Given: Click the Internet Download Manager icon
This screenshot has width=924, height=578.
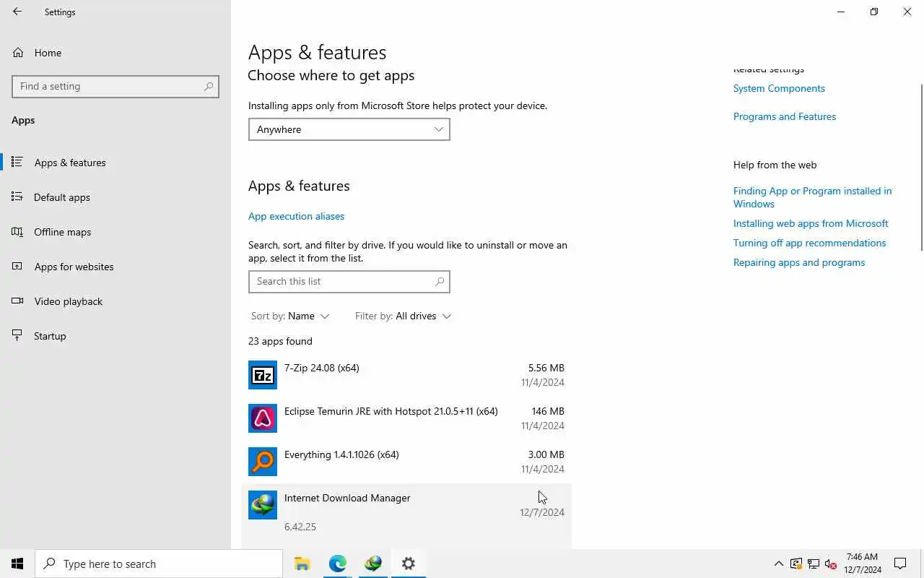Looking at the screenshot, I should (263, 505).
